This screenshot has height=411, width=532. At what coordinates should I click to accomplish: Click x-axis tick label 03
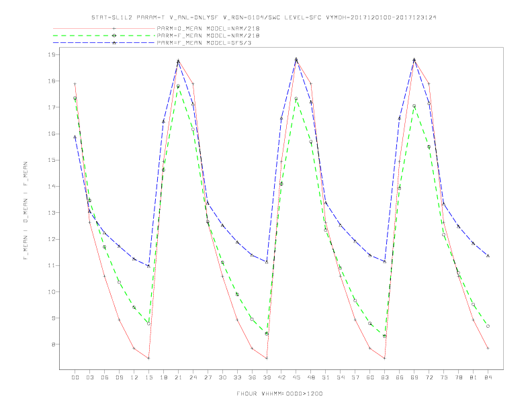coord(89,377)
